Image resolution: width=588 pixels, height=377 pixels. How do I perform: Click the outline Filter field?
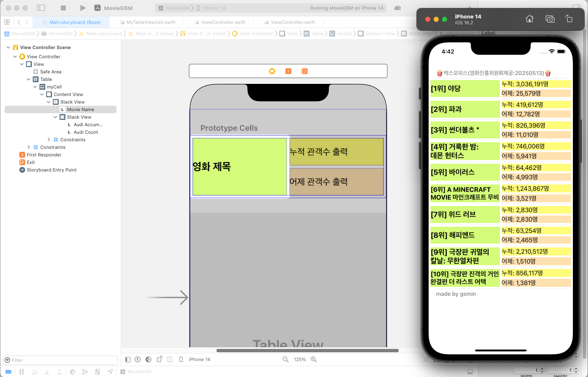(x=61, y=360)
